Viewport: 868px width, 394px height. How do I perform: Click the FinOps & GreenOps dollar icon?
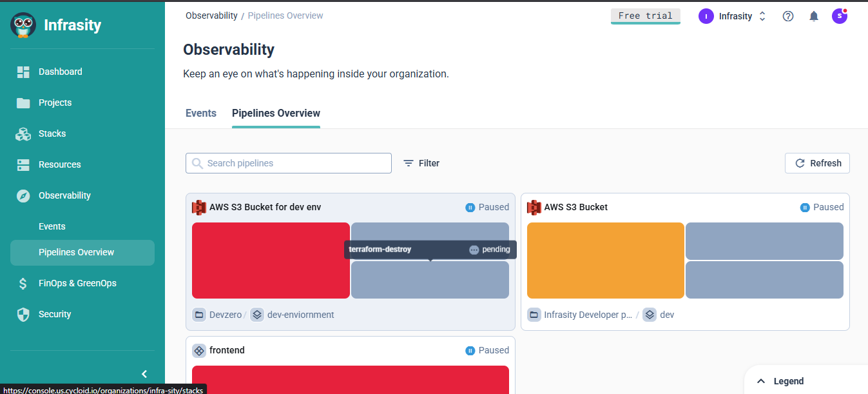coord(23,283)
